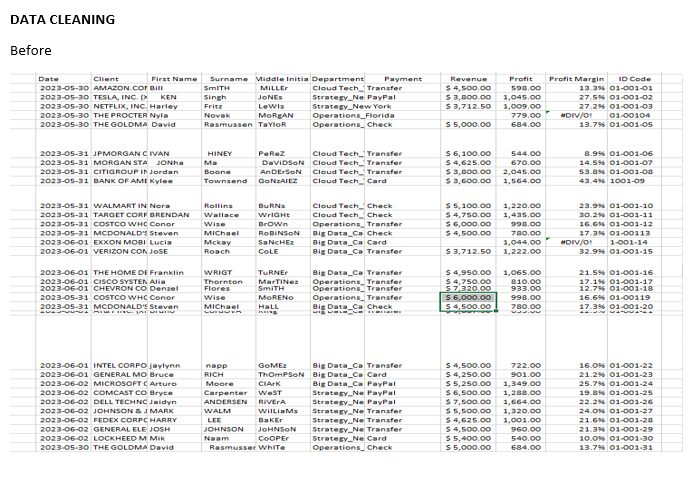This screenshot has width=692, height=492.
Task: Click revenue value $7,500.00
Action: pos(468,402)
